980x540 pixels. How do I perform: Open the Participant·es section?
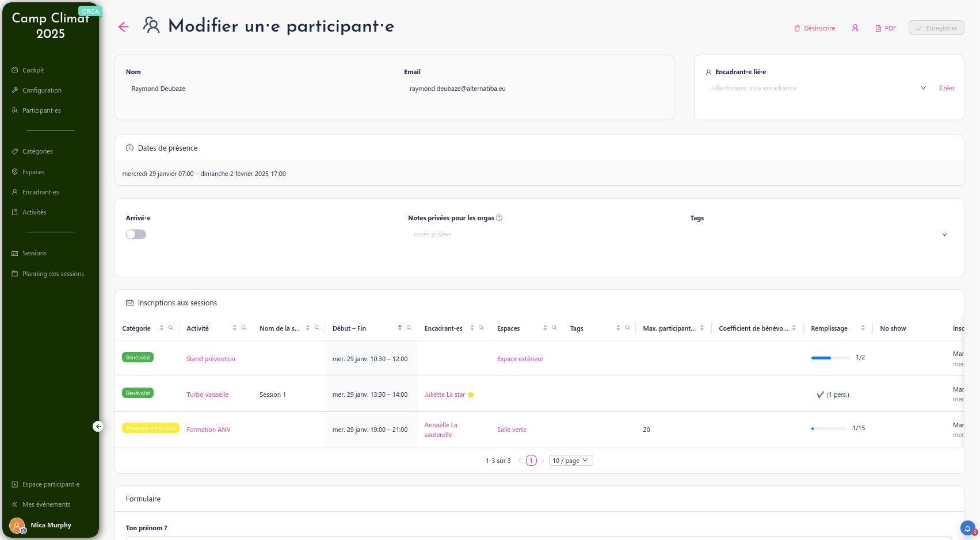tap(41, 110)
